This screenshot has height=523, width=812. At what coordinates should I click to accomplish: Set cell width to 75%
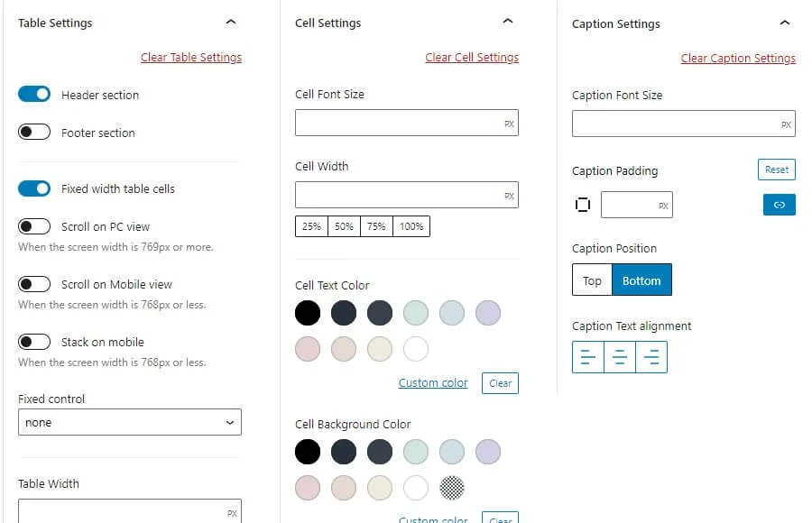[376, 226]
